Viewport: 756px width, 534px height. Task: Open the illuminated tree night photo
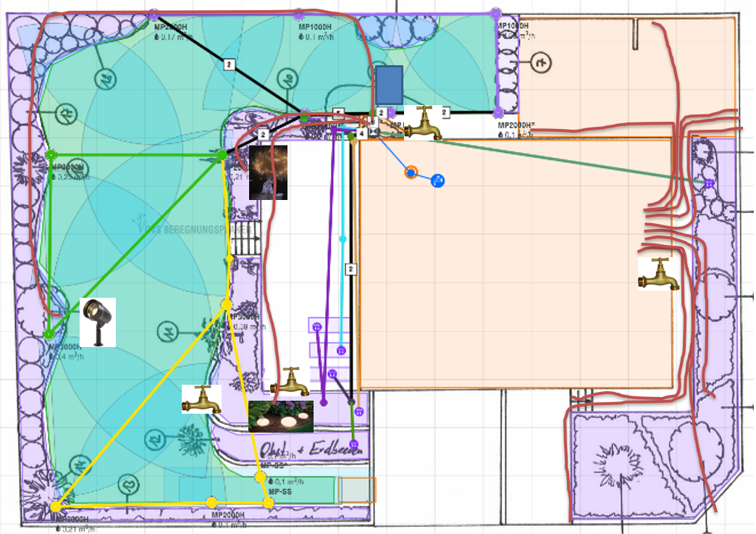point(268,172)
